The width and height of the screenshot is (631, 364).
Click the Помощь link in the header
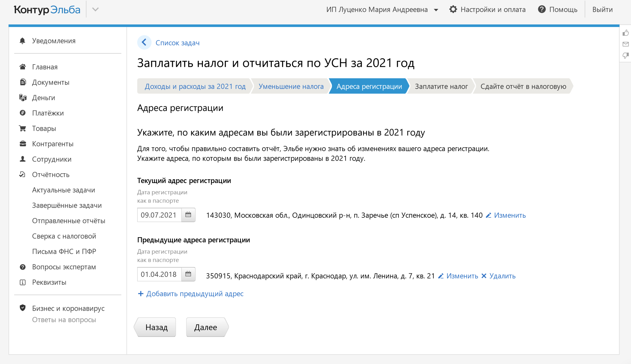click(x=563, y=9)
